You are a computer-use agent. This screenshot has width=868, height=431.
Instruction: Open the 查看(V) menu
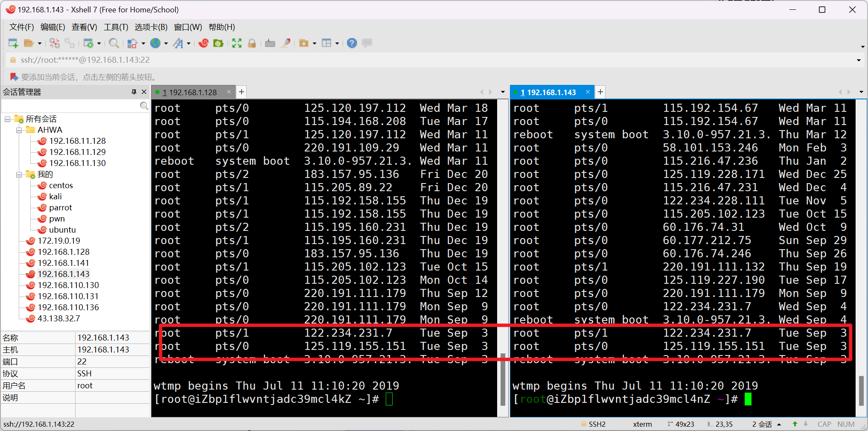(84, 27)
